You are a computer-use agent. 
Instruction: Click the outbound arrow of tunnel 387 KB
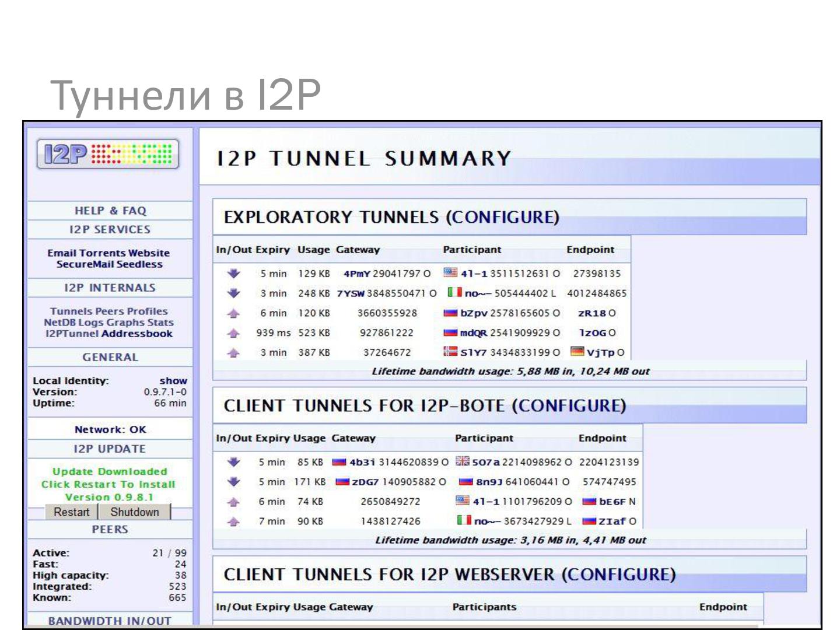[x=233, y=352]
